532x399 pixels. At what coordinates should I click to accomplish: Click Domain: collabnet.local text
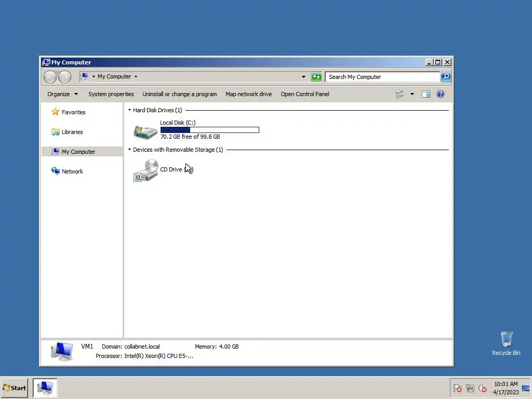pyautogui.click(x=130, y=347)
